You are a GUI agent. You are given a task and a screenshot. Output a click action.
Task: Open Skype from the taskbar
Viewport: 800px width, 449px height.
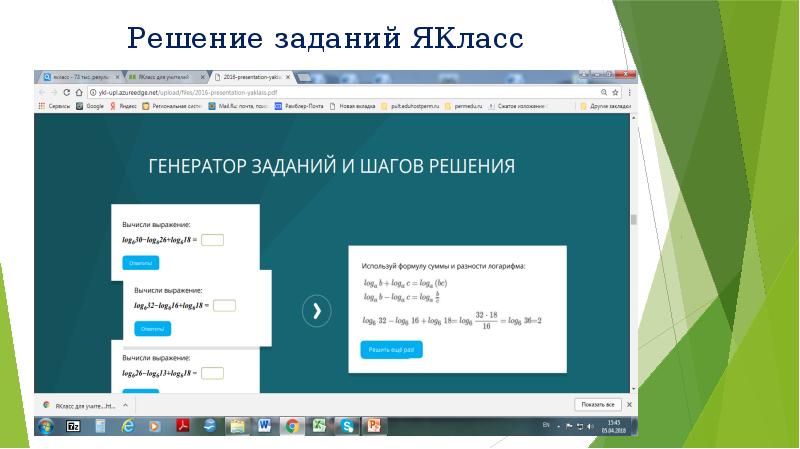[347, 426]
